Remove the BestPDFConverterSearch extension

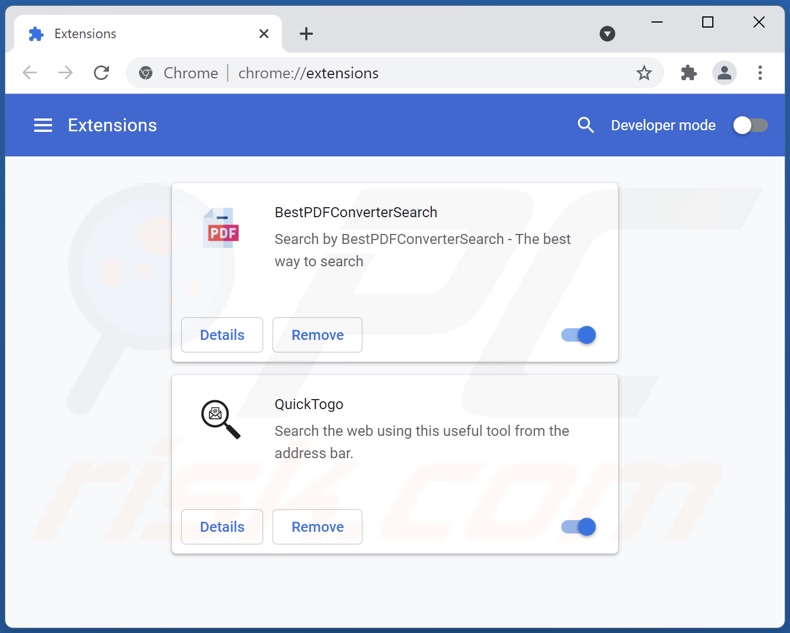point(317,335)
